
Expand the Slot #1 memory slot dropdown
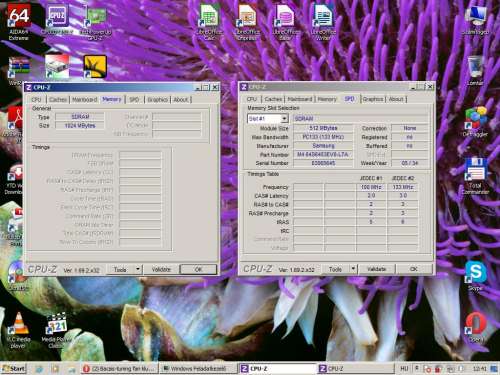tap(284, 119)
